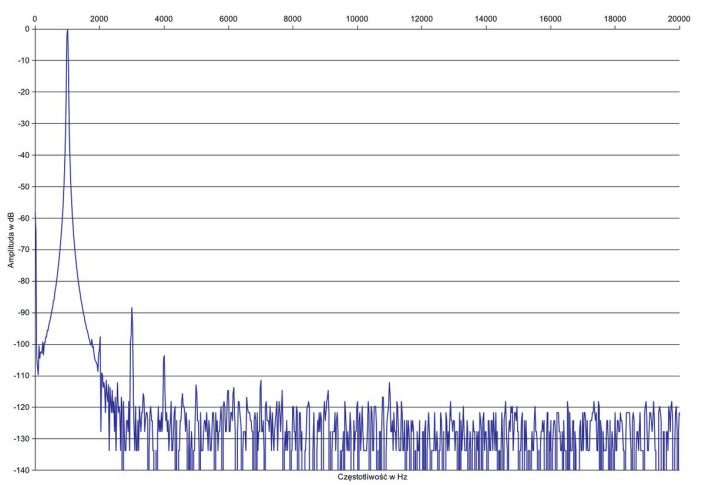Click the tallest peak near 1000 Hz

point(67,32)
